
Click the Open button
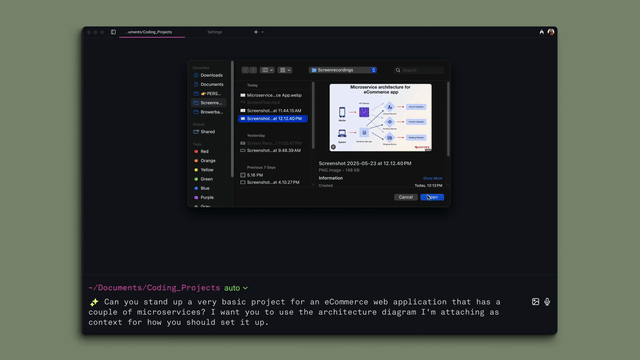(432, 197)
